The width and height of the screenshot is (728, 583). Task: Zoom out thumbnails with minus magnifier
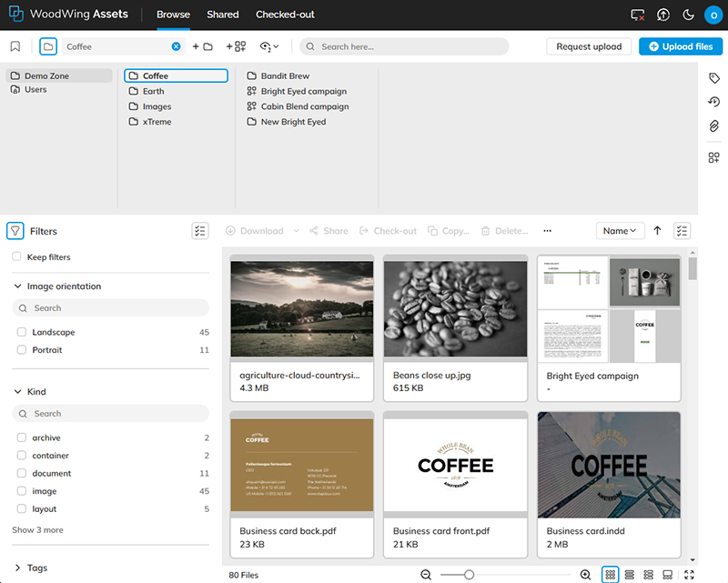(426, 575)
